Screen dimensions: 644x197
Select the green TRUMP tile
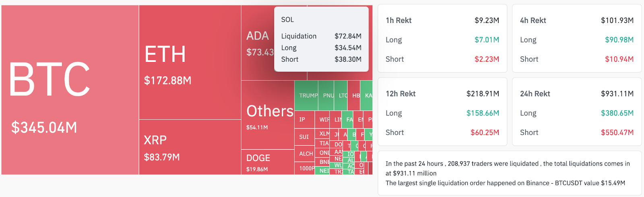306,95
